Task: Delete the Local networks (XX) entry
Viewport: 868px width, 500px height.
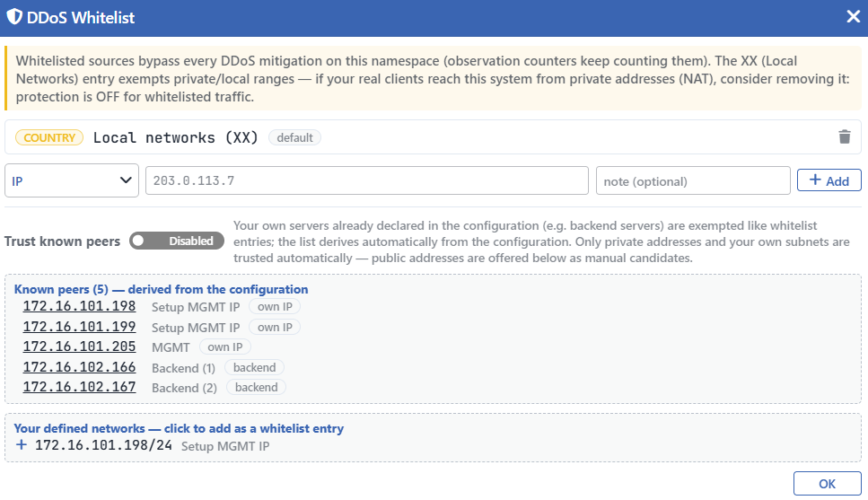Action: click(x=844, y=136)
